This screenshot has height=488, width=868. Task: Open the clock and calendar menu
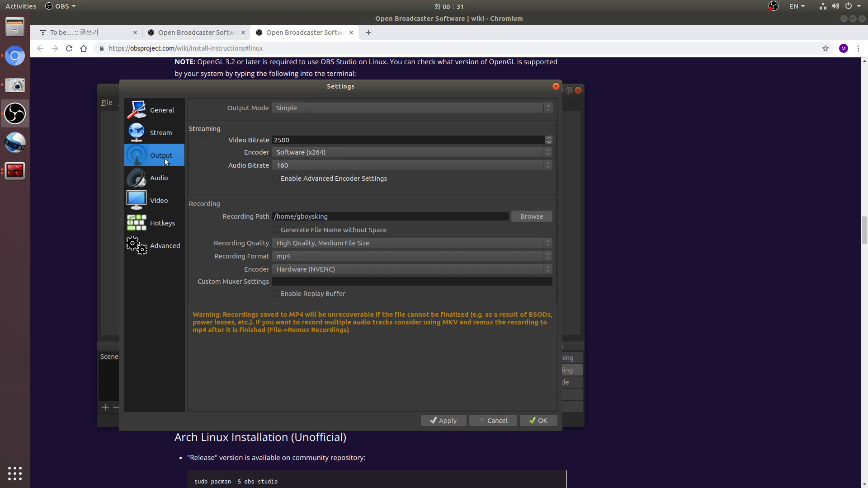click(449, 6)
